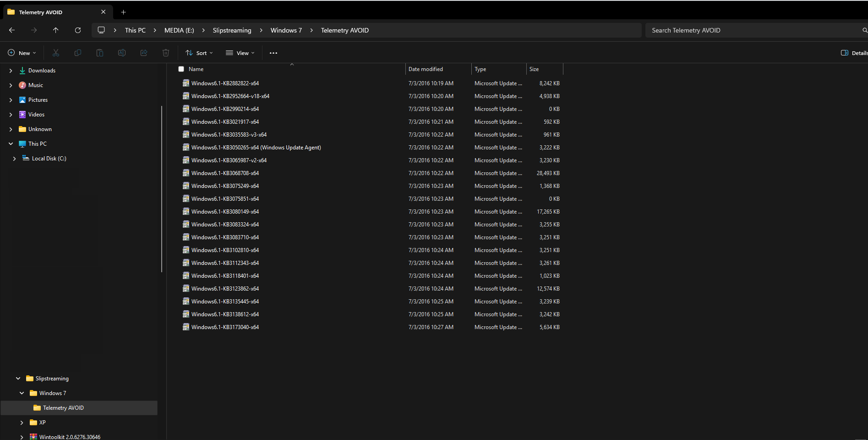Refresh the current folder view
Image resolution: width=868 pixels, height=440 pixels.
pos(78,30)
